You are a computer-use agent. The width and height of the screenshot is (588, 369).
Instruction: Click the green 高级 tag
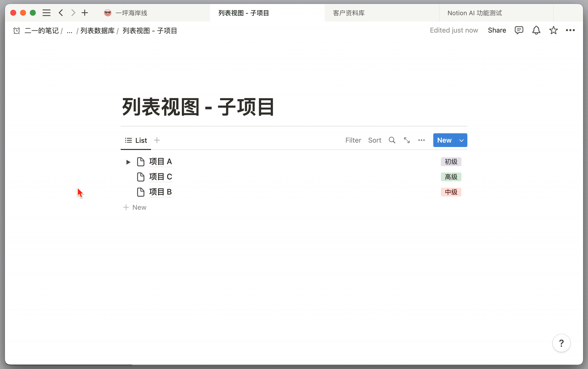tap(451, 177)
